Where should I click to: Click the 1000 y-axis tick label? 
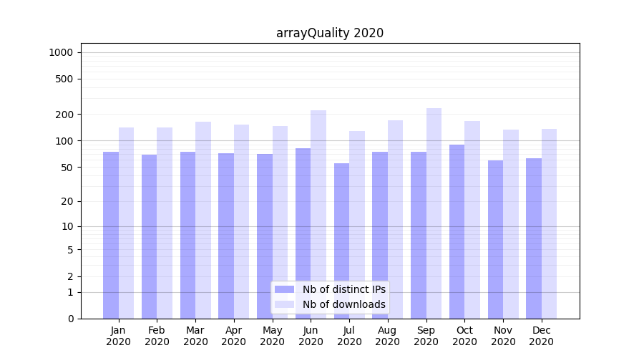[61, 52]
